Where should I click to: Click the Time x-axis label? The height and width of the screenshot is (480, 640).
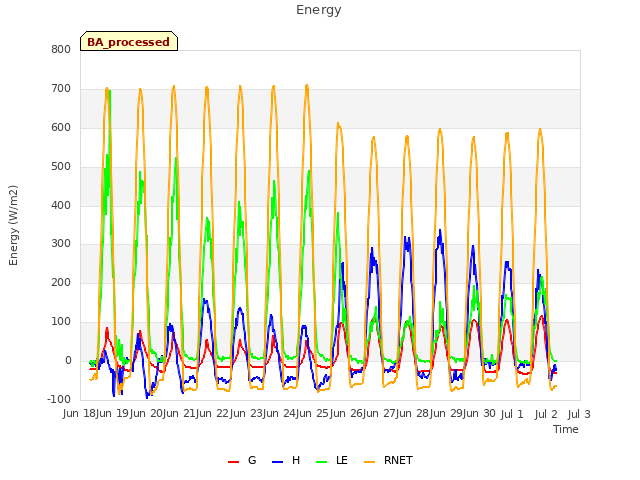(x=566, y=429)
